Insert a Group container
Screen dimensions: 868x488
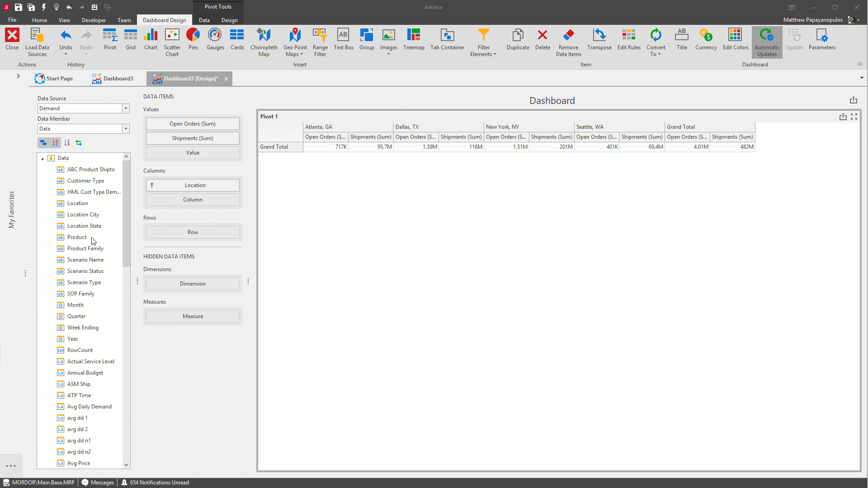(367, 39)
